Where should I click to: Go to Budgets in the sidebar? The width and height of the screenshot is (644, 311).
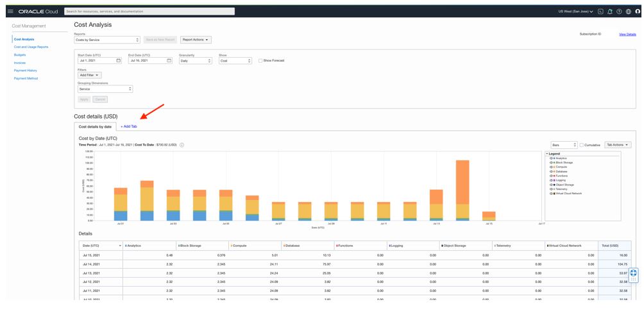click(x=20, y=55)
